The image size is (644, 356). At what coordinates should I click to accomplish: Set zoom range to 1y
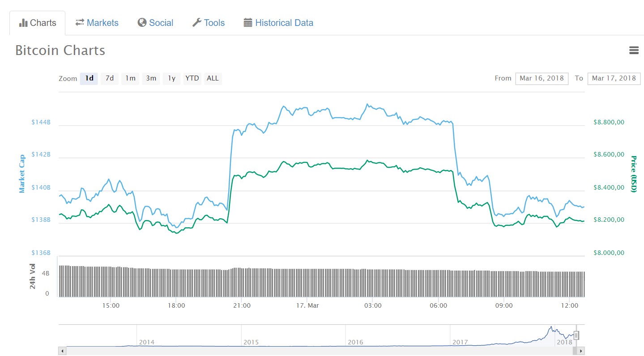pos(171,78)
